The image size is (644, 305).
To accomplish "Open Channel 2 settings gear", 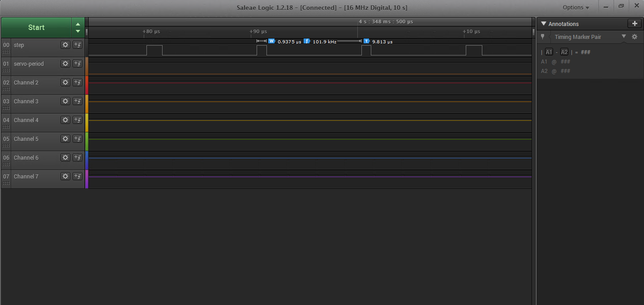I will [x=65, y=82].
